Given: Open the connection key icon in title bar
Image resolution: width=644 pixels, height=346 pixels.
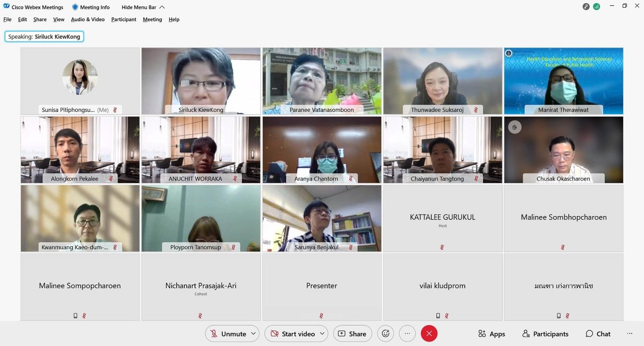Looking at the screenshot, I should point(586,6).
